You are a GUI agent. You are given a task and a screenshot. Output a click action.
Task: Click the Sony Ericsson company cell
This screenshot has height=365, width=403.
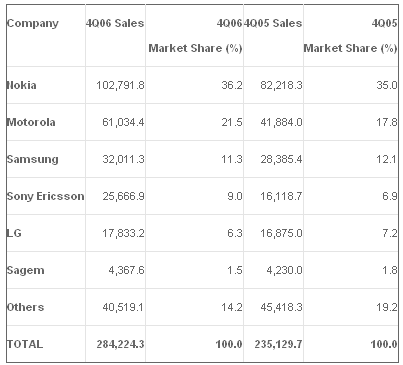tap(46, 196)
